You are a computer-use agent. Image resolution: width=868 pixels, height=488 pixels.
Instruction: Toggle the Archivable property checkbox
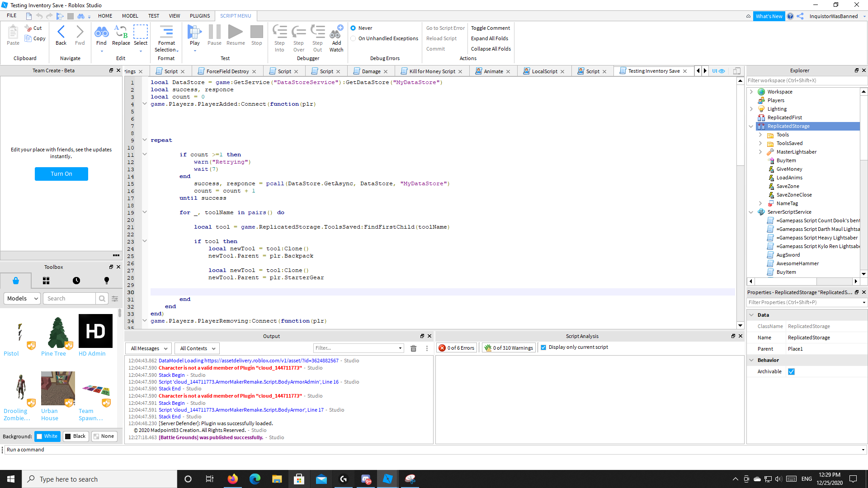pyautogui.click(x=791, y=371)
